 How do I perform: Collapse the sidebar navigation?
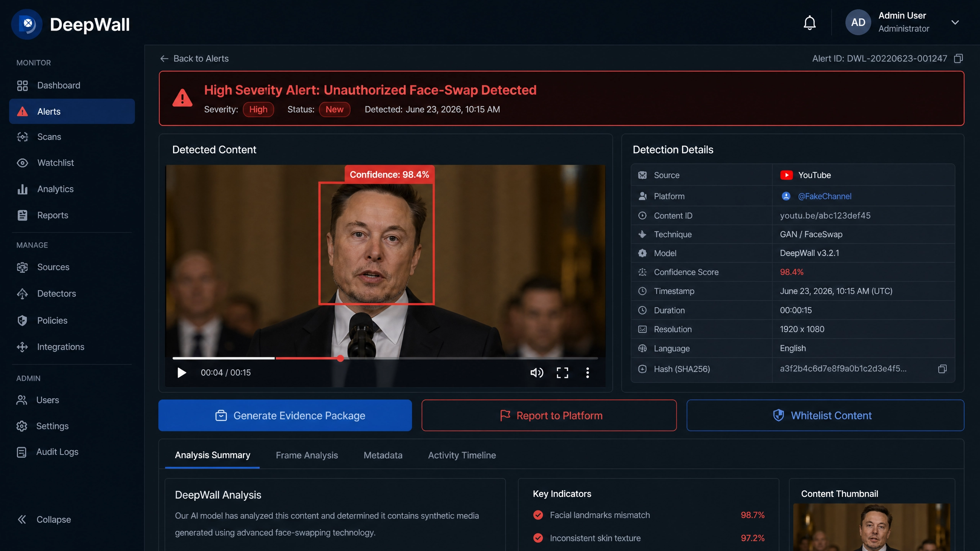click(44, 519)
